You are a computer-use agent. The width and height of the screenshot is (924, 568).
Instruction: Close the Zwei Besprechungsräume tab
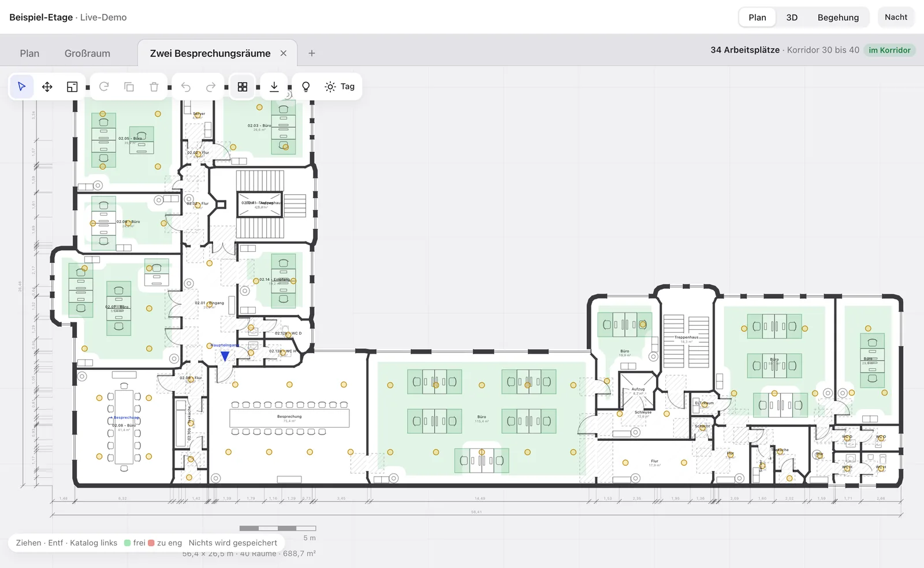point(284,53)
